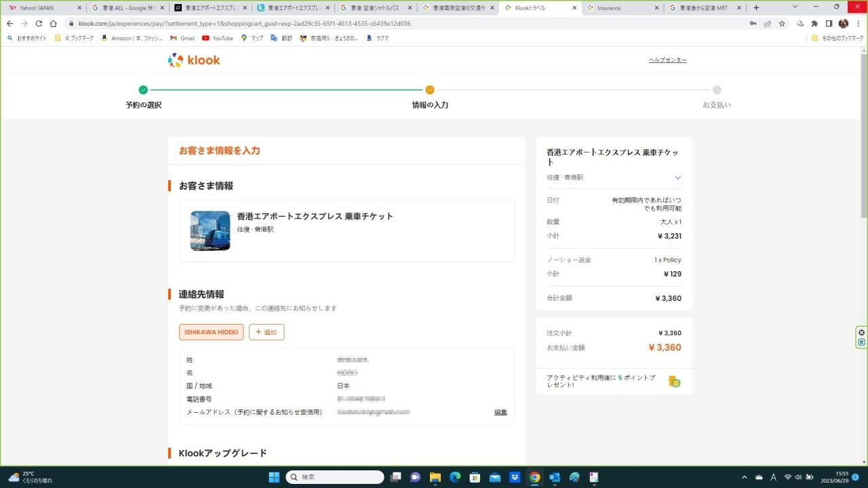The image size is (868, 488).
Task: Open the YouTube bookmark
Action: [x=218, y=38]
